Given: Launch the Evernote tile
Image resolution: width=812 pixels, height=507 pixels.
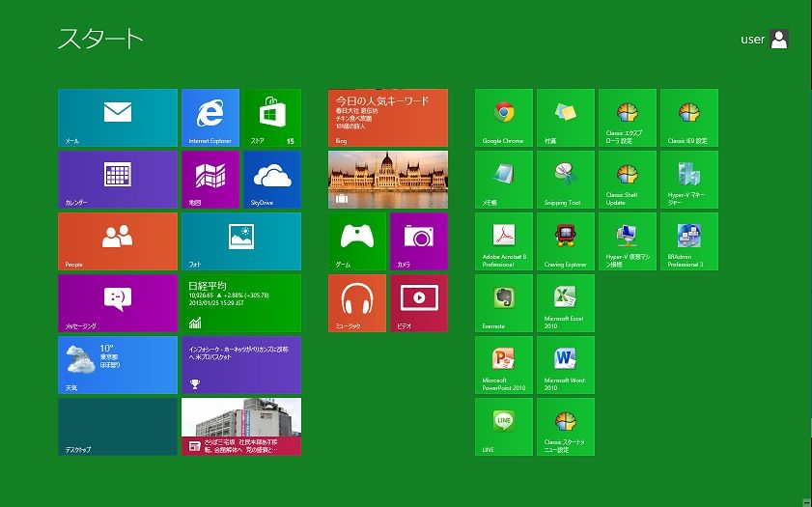Looking at the screenshot, I should 504,303.
